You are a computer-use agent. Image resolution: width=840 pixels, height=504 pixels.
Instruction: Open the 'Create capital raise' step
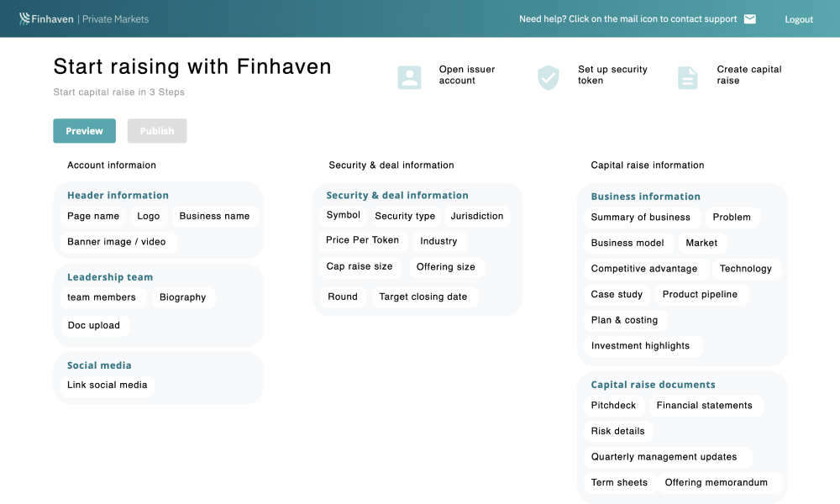tap(749, 75)
